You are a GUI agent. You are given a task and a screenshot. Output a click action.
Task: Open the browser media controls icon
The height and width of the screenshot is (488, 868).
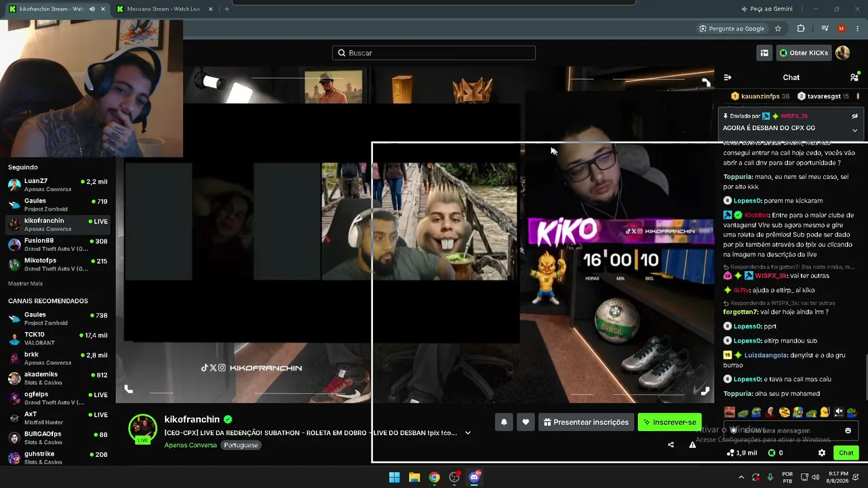[825, 28]
